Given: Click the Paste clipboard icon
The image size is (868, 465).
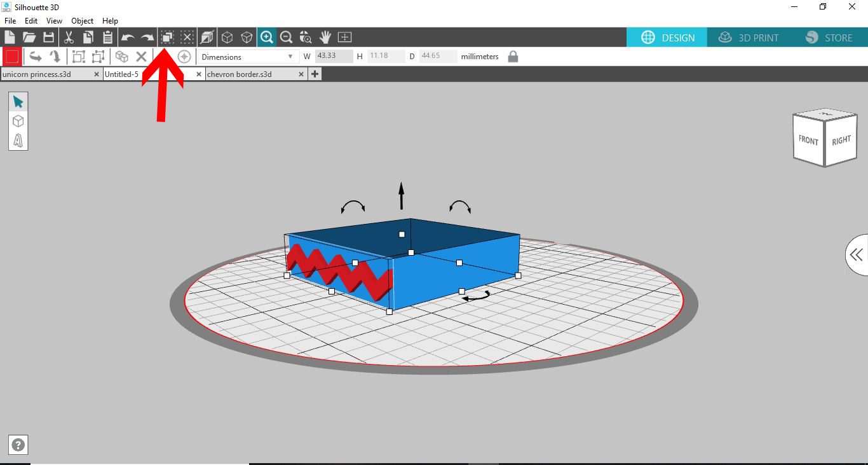Looking at the screenshot, I should click(x=107, y=38).
